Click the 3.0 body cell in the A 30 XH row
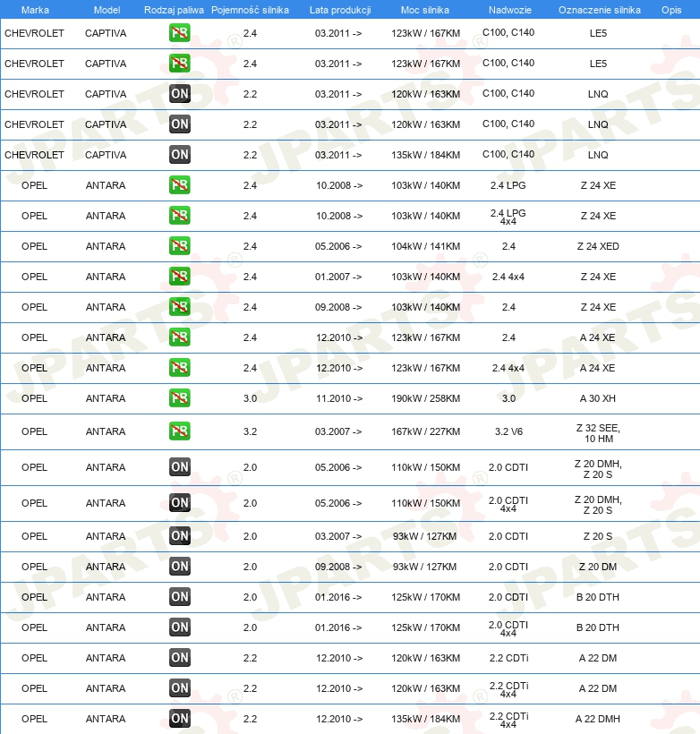Screen dimensions: 700x734 pyautogui.click(x=508, y=398)
